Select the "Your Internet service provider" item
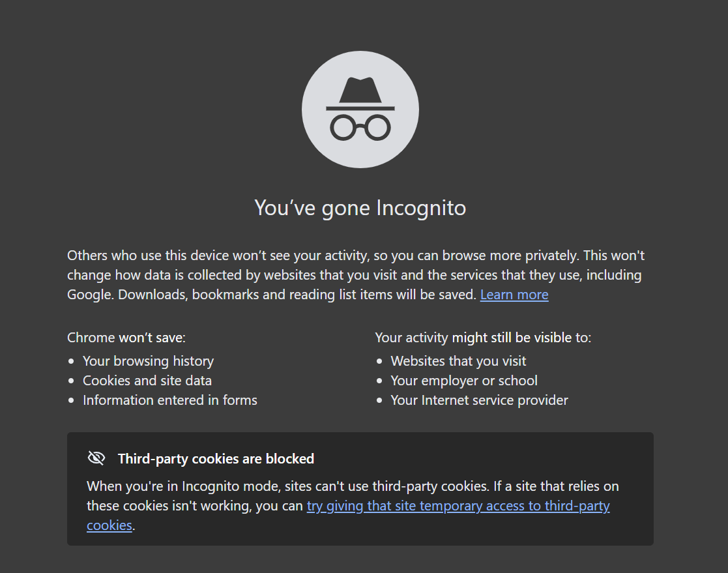The height and width of the screenshot is (573, 728). 479,400
